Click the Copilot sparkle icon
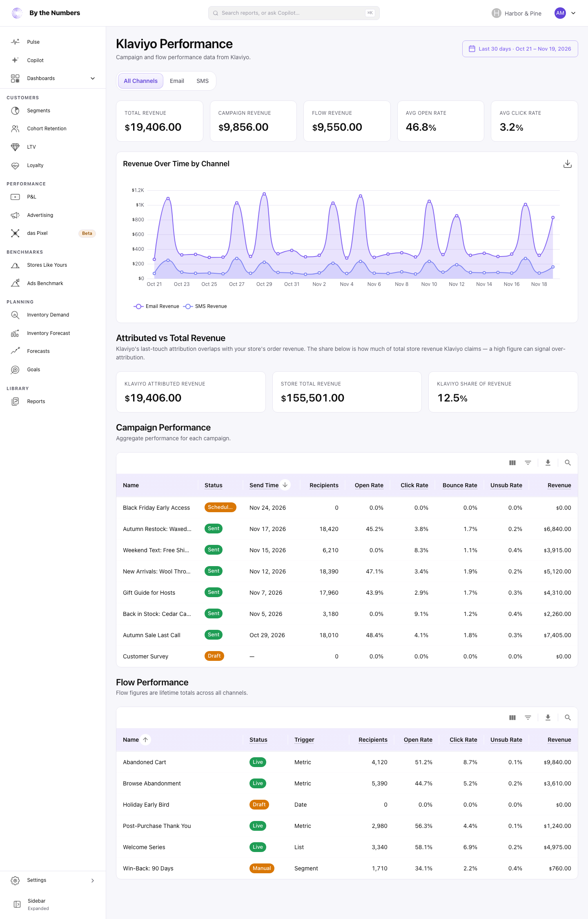 [15, 60]
